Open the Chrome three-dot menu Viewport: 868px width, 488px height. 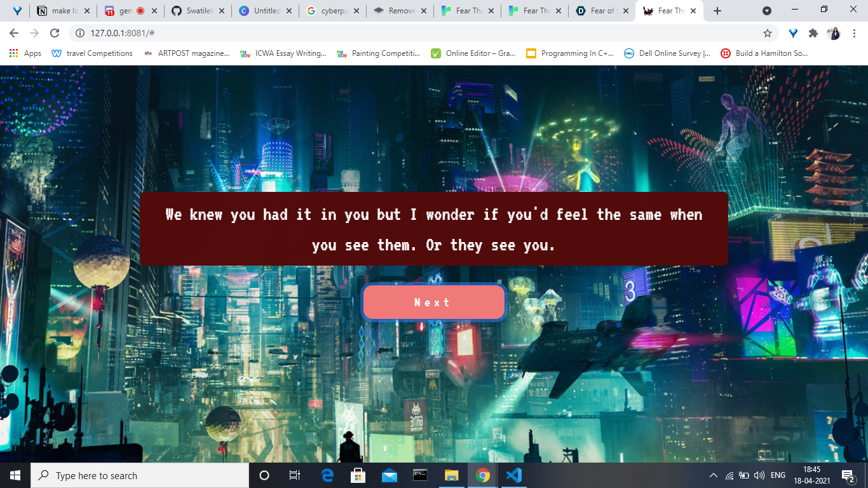point(854,33)
